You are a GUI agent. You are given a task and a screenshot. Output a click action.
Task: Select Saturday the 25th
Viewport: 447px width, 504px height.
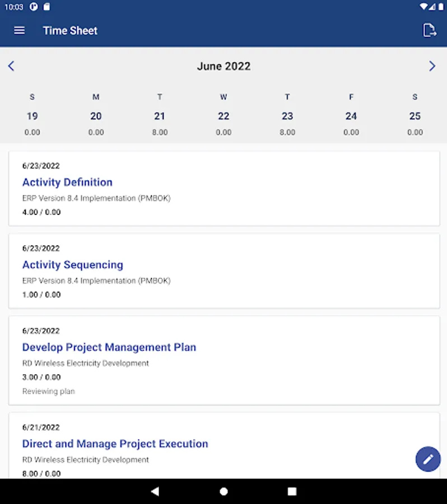[x=415, y=116]
